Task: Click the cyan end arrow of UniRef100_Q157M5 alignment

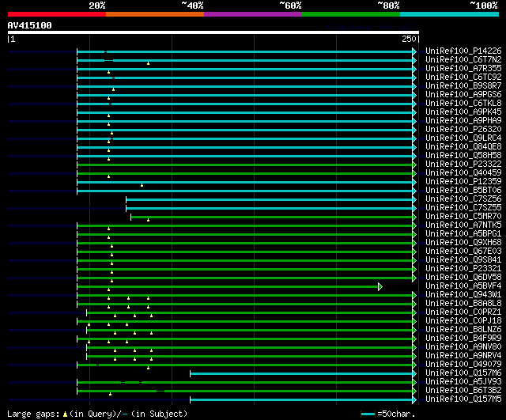Action: pyautogui.click(x=414, y=400)
